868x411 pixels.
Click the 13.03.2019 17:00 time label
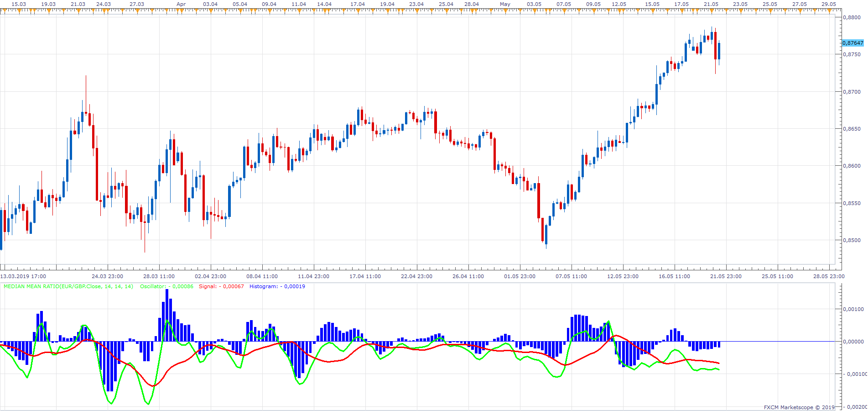[23, 276]
